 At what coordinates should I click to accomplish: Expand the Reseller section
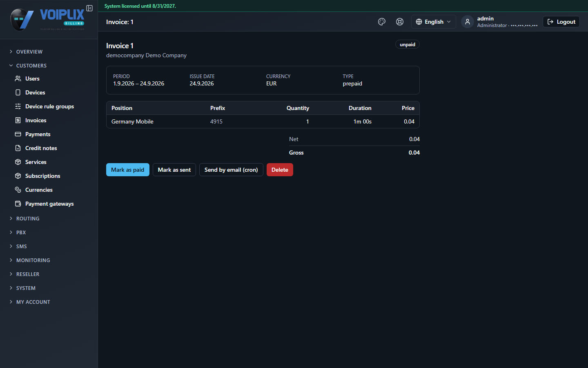coord(28,274)
